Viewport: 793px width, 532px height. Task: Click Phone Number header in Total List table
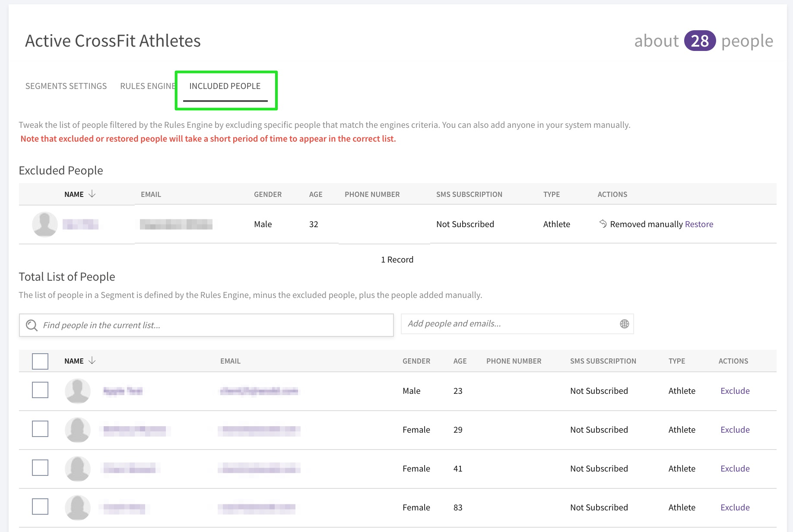pos(514,361)
